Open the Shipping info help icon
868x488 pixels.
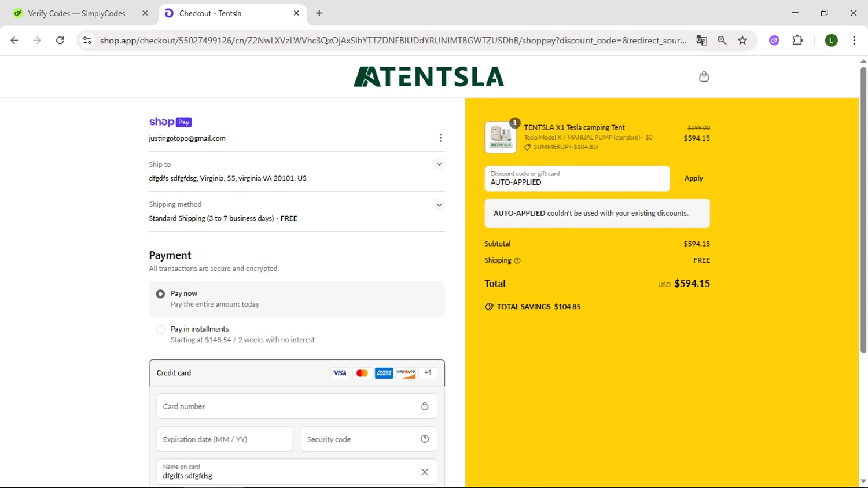click(517, 260)
